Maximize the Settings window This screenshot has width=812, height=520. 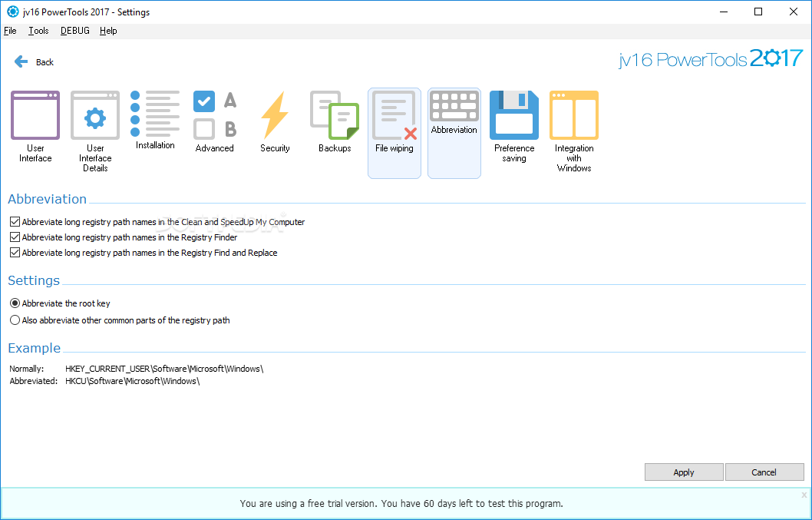(758, 12)
